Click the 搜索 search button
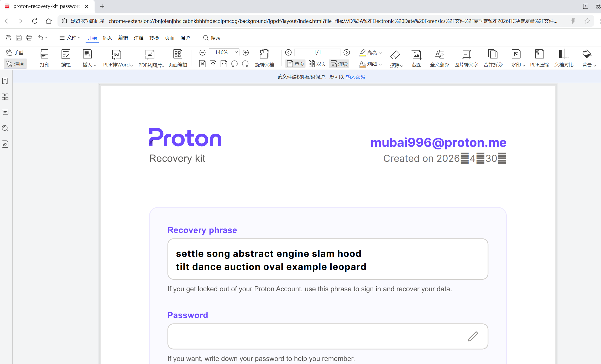This screenshot has width=601, height=364. [212, 38]
